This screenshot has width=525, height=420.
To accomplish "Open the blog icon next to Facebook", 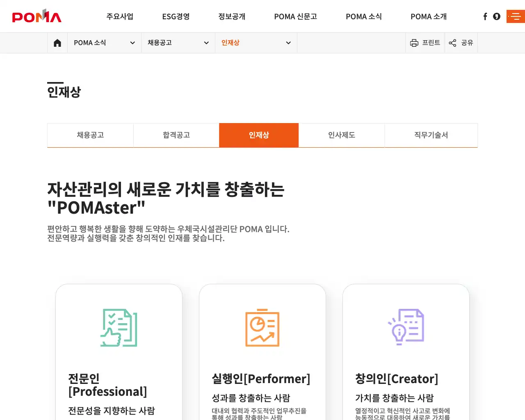I will [x=497, y=16].
